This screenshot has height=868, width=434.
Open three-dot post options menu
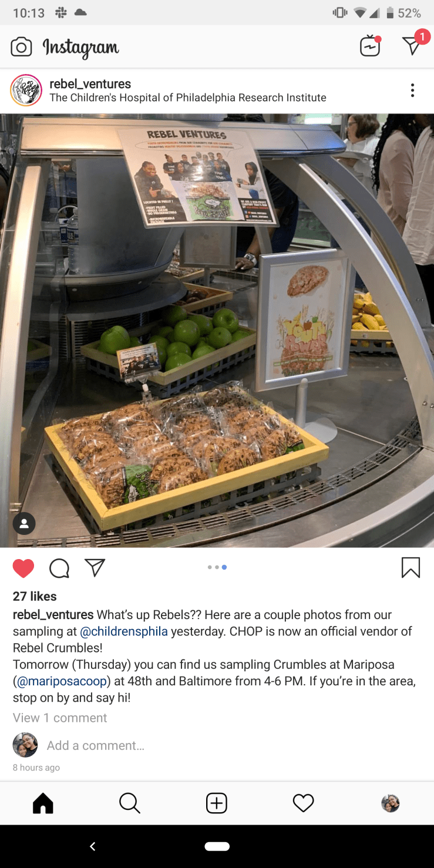coord(412,90)
